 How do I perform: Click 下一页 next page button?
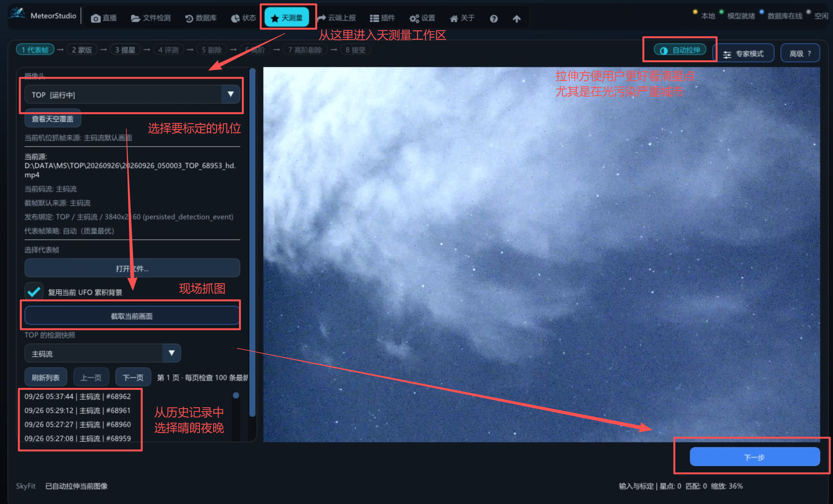click(133, 377)
